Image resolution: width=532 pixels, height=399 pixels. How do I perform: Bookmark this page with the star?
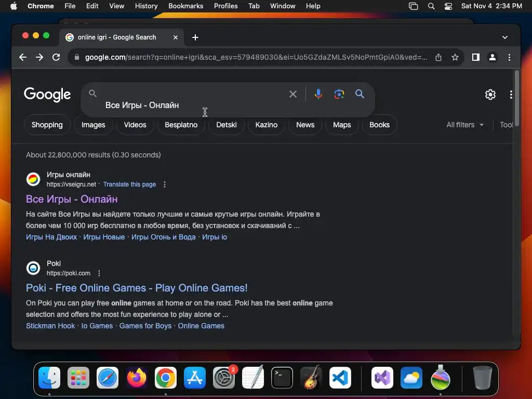coord(455,57)
